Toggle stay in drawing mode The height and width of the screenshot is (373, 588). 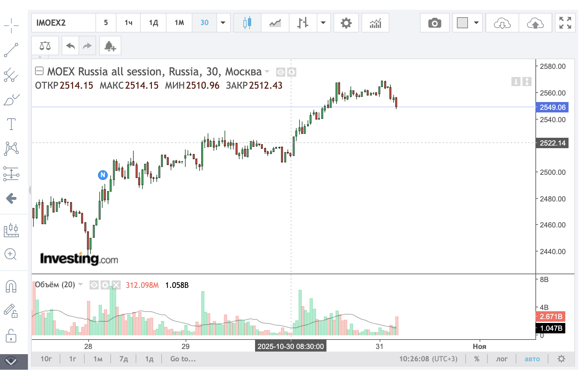pyautogui.click(x=11, y=311)
